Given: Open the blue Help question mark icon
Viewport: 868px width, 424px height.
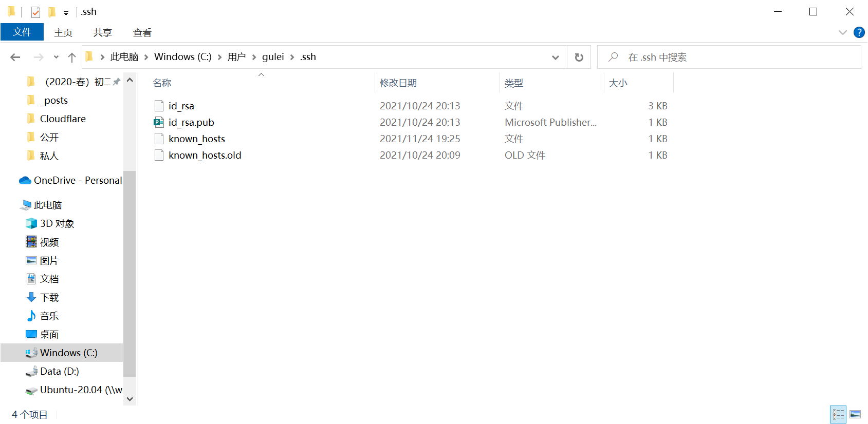Looking at the screenshot, I should [x=859, y=32].
